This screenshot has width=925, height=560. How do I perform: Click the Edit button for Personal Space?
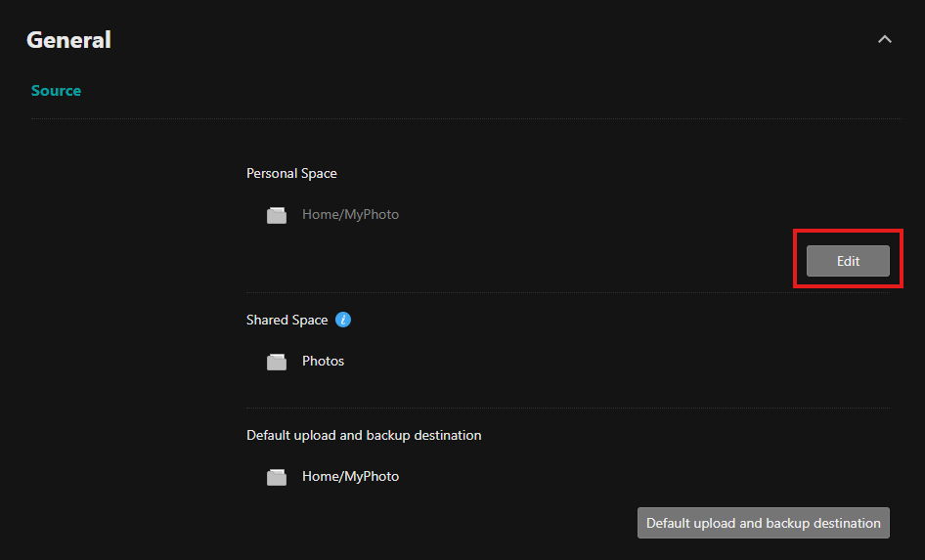click(848, 261)
